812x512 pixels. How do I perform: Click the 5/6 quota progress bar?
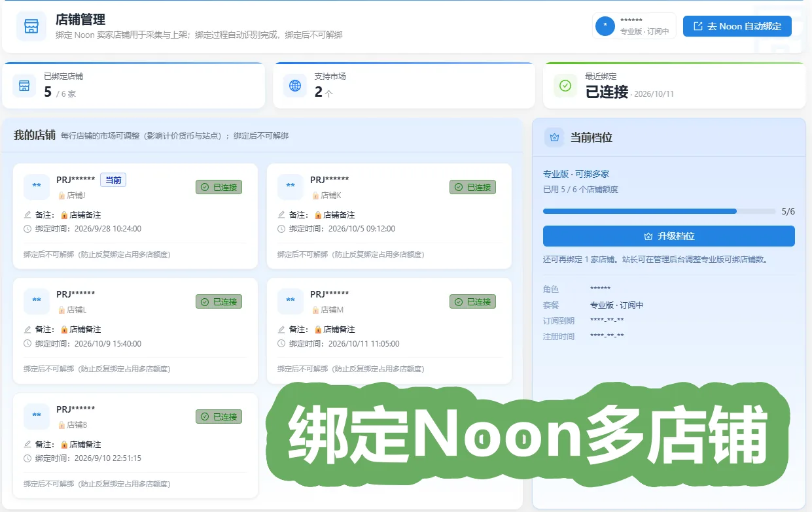660,211
